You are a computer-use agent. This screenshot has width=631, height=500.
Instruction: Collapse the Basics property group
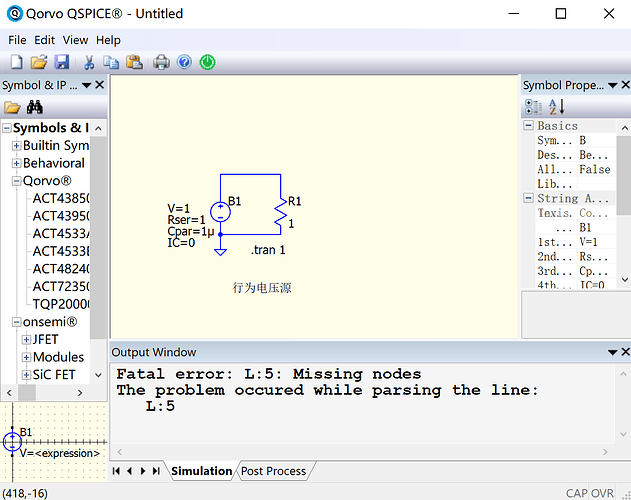tap(529, 126)
